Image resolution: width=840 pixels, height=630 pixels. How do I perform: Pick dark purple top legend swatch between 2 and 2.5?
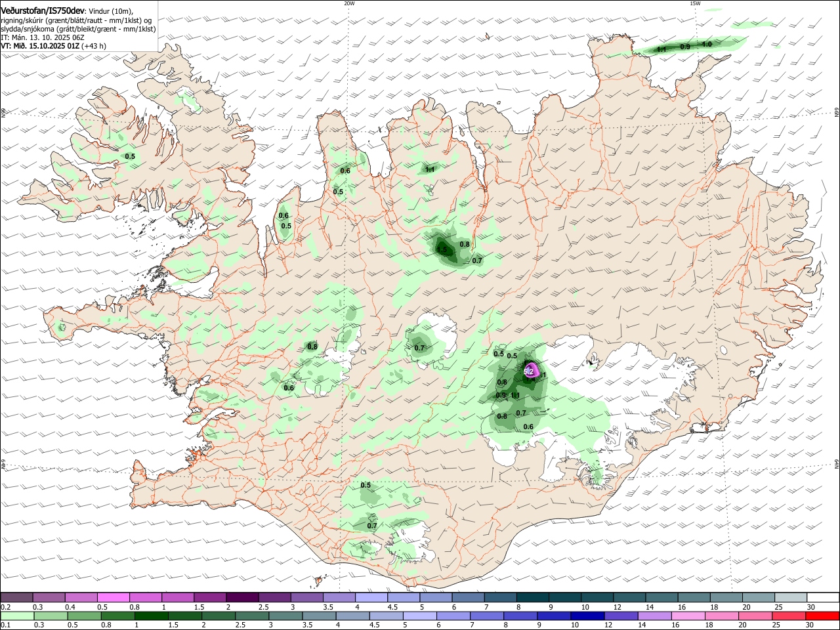coord(241,597)
